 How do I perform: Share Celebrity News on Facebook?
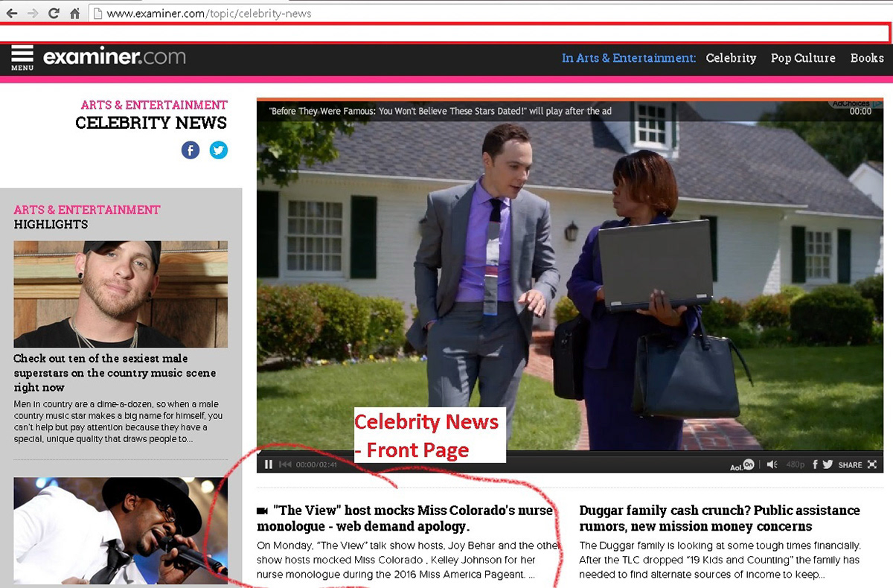click(x=191, y=150)
